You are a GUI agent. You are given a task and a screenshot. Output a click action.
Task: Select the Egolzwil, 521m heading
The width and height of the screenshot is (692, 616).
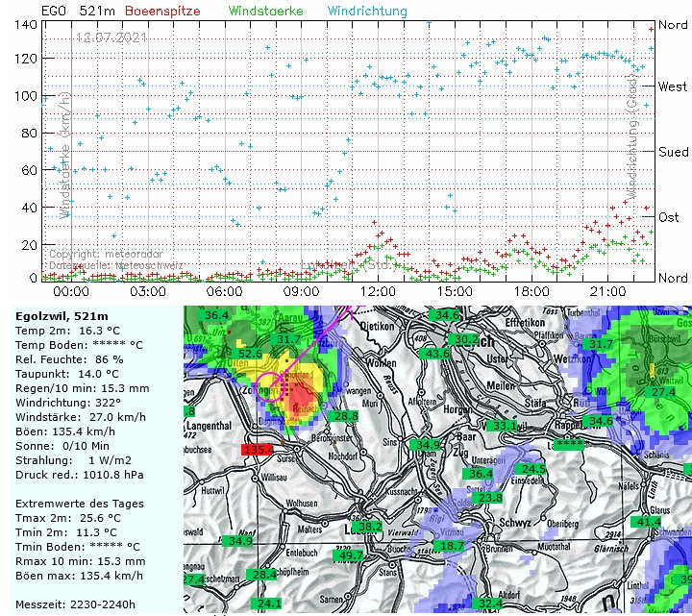click(x=62, y=316)
